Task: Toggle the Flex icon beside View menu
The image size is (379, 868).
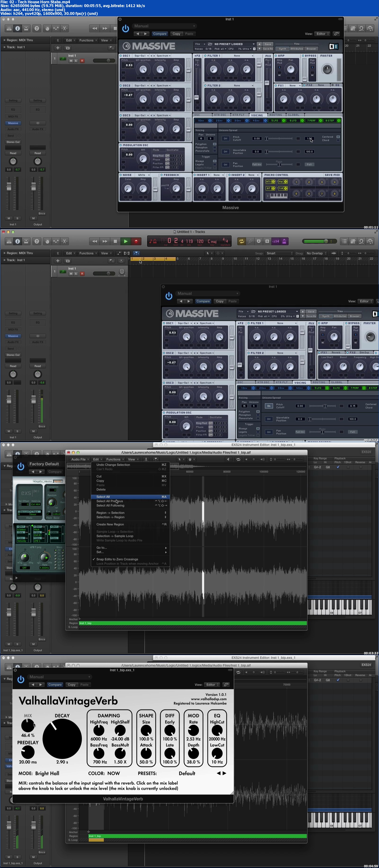Action: point(127,253)
